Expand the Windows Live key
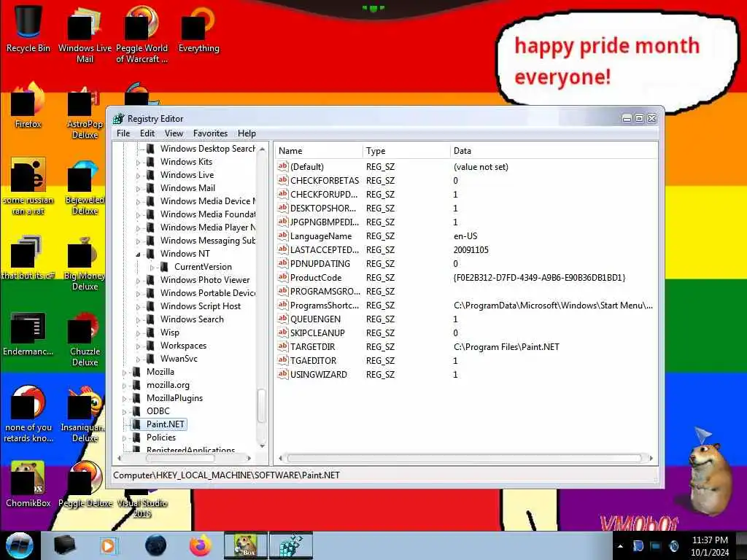Image resolution: width=747 pixels, height=560 pixels. tap(138, 176)
